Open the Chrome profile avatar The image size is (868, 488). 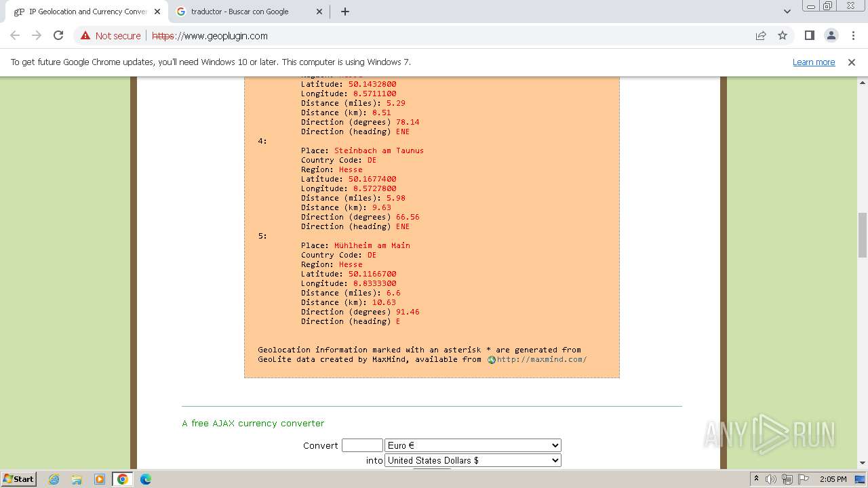(831, 36)
